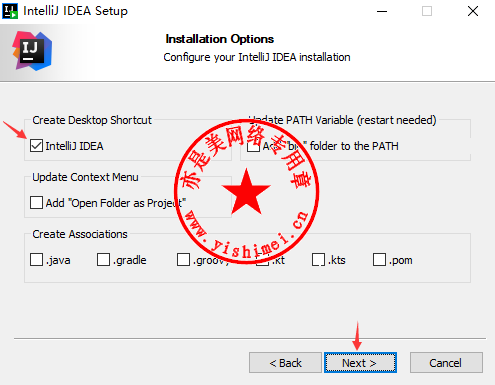495x385 pixels.
Task: Minimize the IntelliJ IDEA Setup window
Action: coord(382,11)
